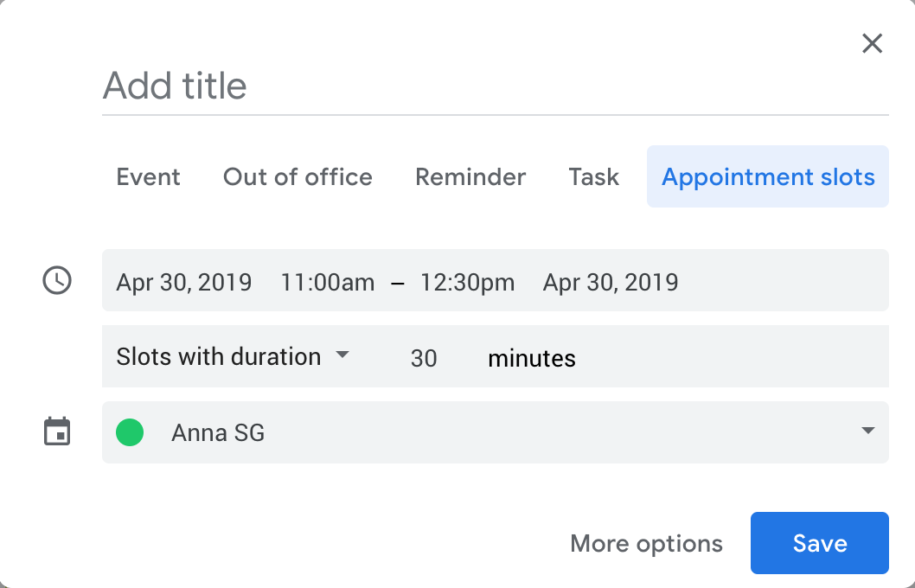The height and width of the screenshot is (588, 915).
Task: Edit the 30 minutes duration field
Action: [424, 358]
